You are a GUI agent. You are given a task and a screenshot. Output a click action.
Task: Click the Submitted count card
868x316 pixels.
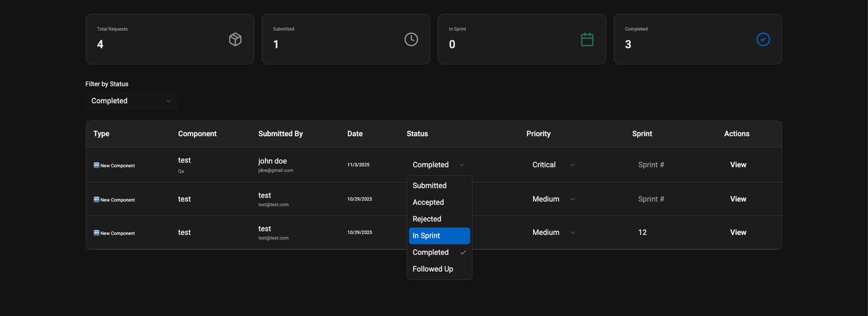pos(346,39)
